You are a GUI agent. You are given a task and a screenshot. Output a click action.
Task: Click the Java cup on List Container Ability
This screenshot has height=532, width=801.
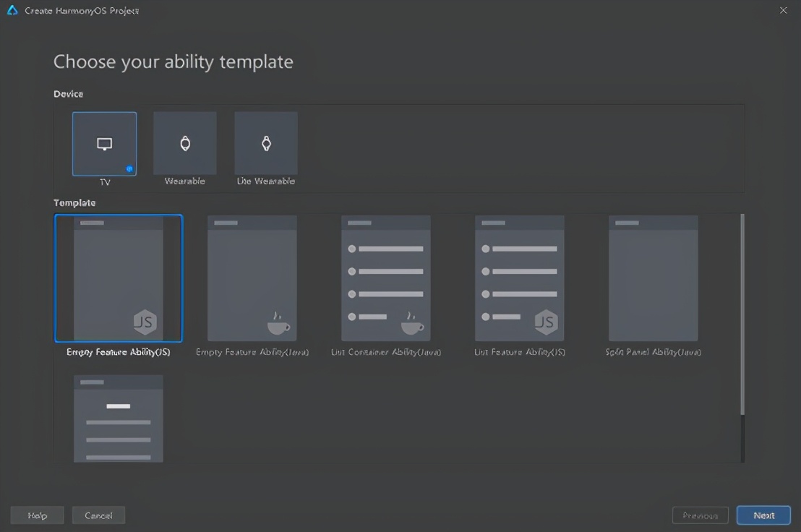coord(412,323)
